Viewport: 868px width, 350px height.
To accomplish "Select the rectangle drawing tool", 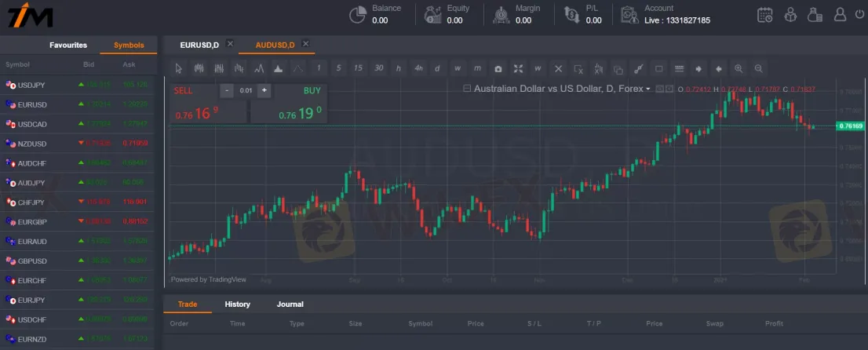I will click(658, 69).
